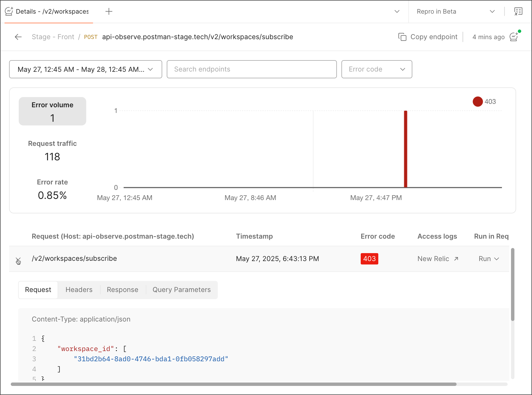This screenshot has height=395, width=532.
Task: Open a new tab with plus icon
Action: click(x=109, y=11)
